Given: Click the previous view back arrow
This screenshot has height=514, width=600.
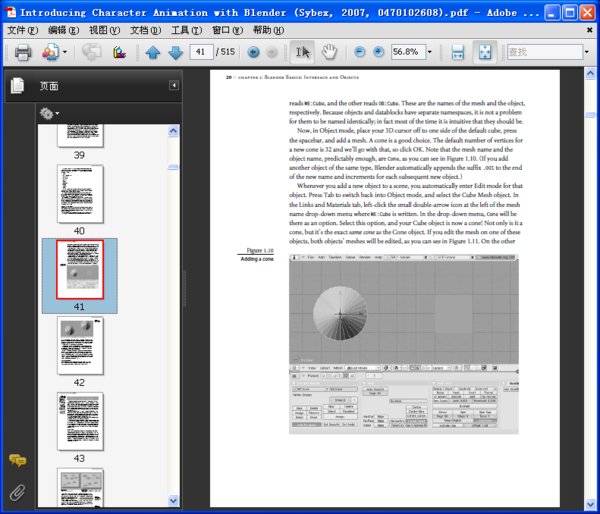Looking at the screenshot, I should tap(253, 52).
